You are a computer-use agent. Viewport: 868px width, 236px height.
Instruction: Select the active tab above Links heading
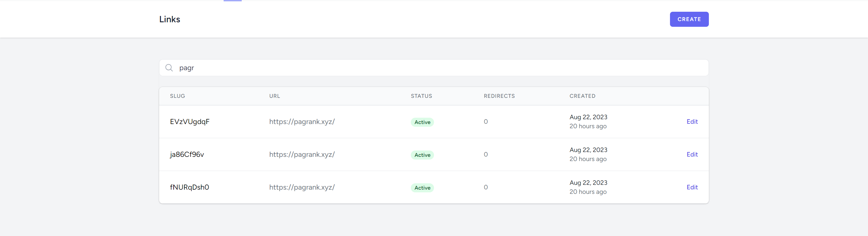232,1
